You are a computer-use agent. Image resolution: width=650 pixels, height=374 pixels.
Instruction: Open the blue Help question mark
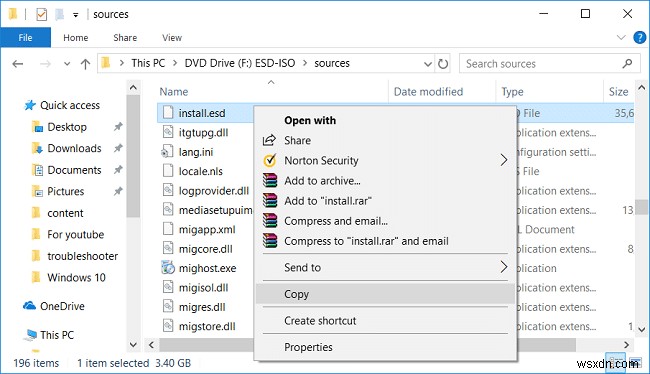(640, 38)
